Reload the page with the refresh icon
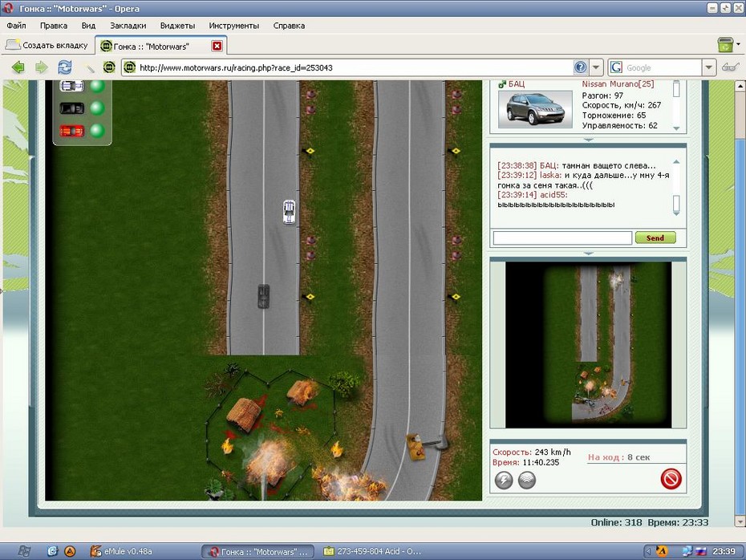Screen dimensions: 746x560 pyautogui.click(x=65, y=67)
